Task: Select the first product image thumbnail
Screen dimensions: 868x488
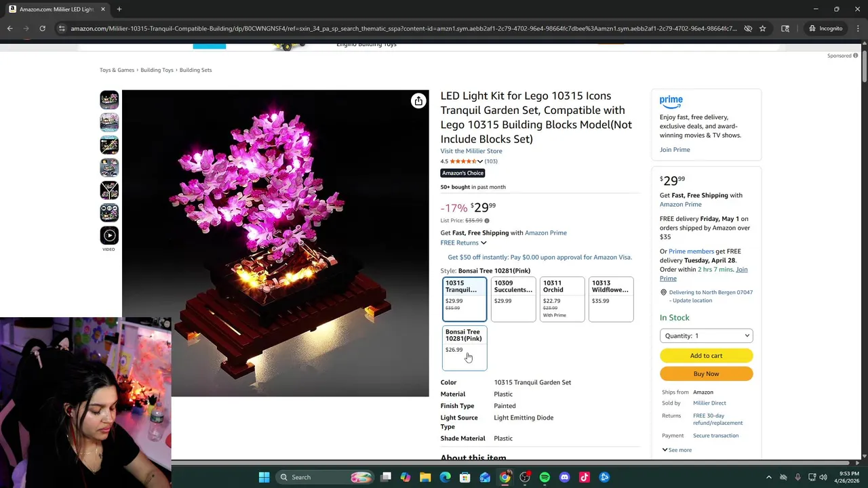Action: pyautogui.click(x=109, y=100)
